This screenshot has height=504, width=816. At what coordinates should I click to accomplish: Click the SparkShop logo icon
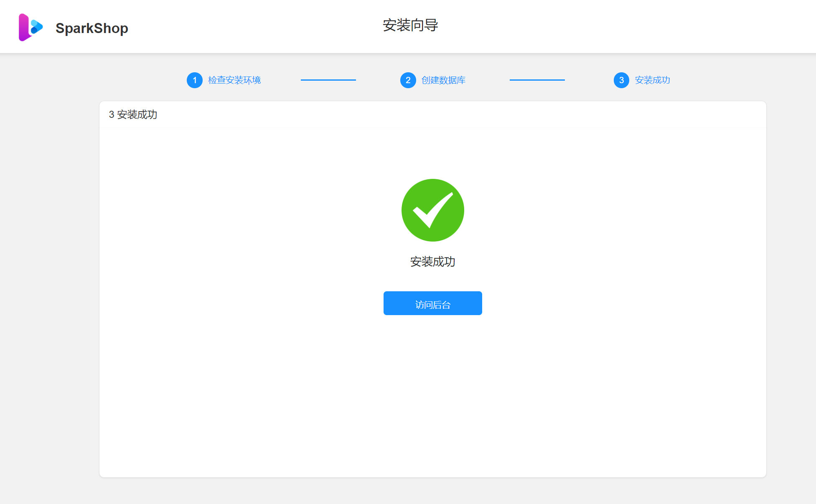[x=31, y=27]
